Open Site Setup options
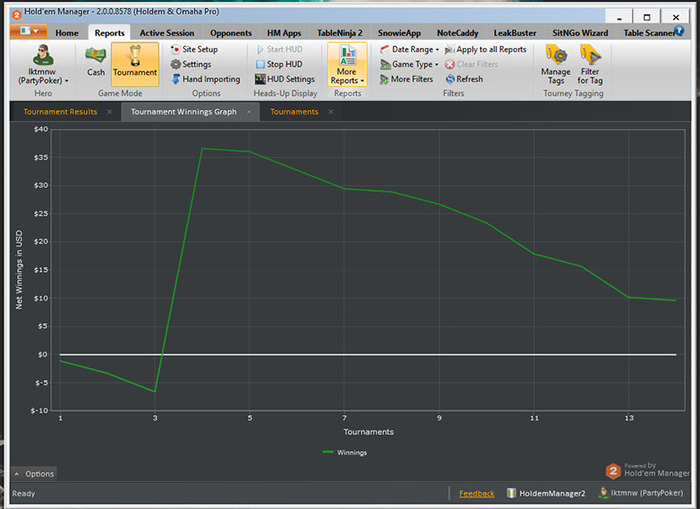Viewport: 700px width, 509px height. click(194, 49)
